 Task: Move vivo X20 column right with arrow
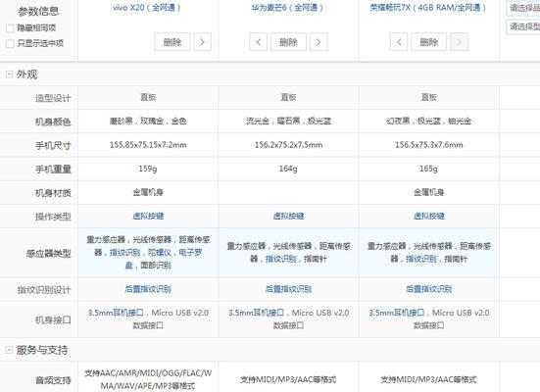click(x=203, y=42)
